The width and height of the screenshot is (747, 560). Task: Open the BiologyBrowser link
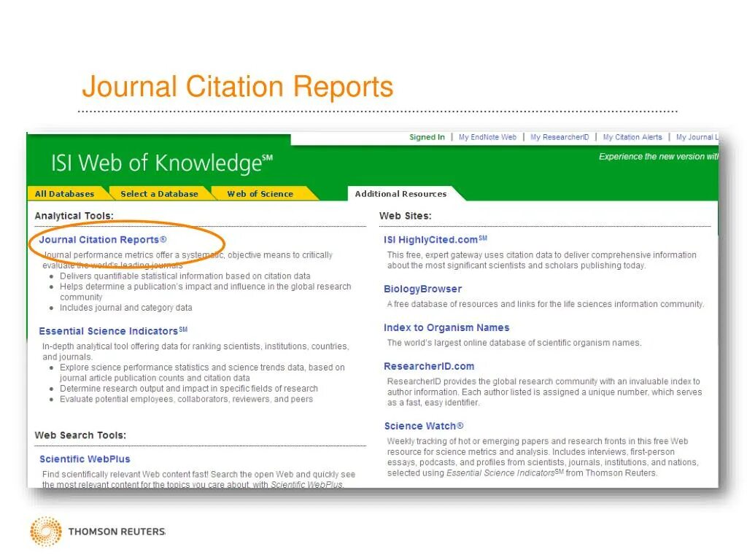pyautogui.click(x=422, y=289)
